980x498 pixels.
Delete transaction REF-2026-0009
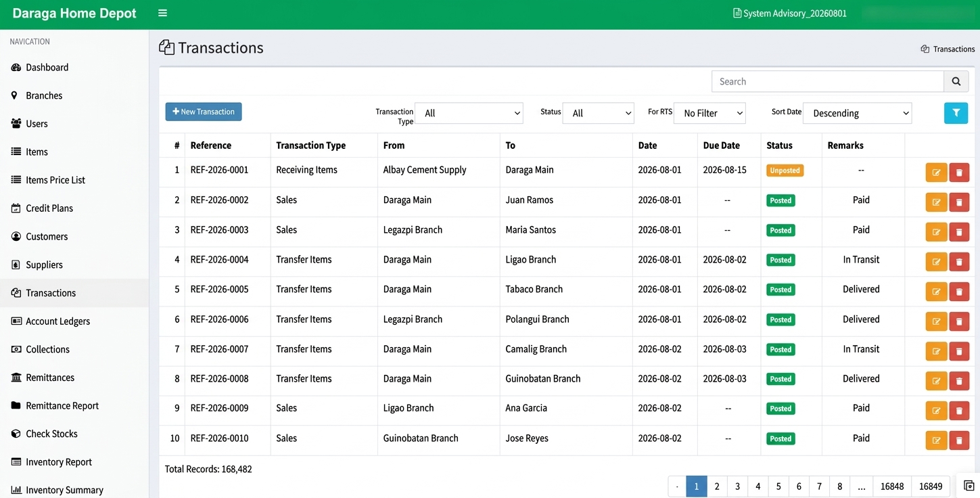point(959,411)
